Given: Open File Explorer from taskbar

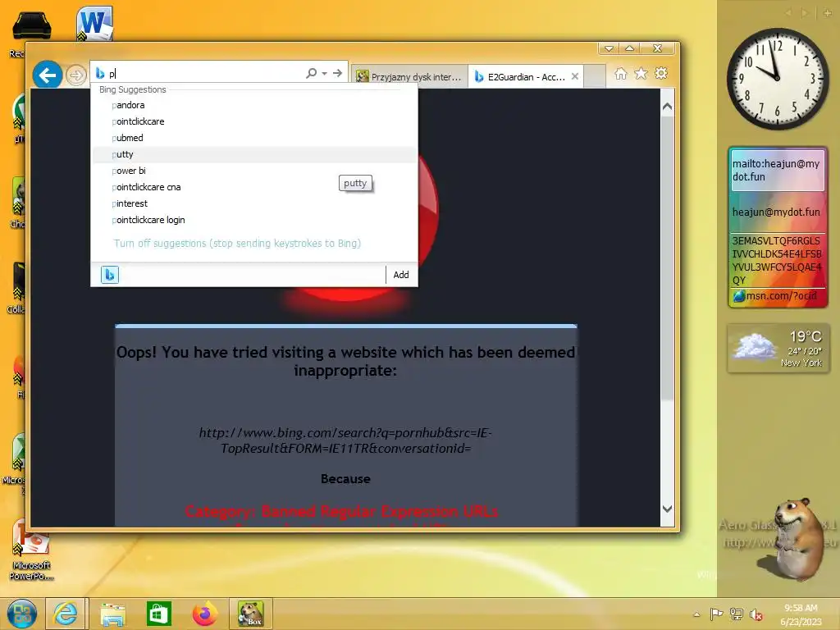Looking at the screenshot, I should tap(113, 614).
